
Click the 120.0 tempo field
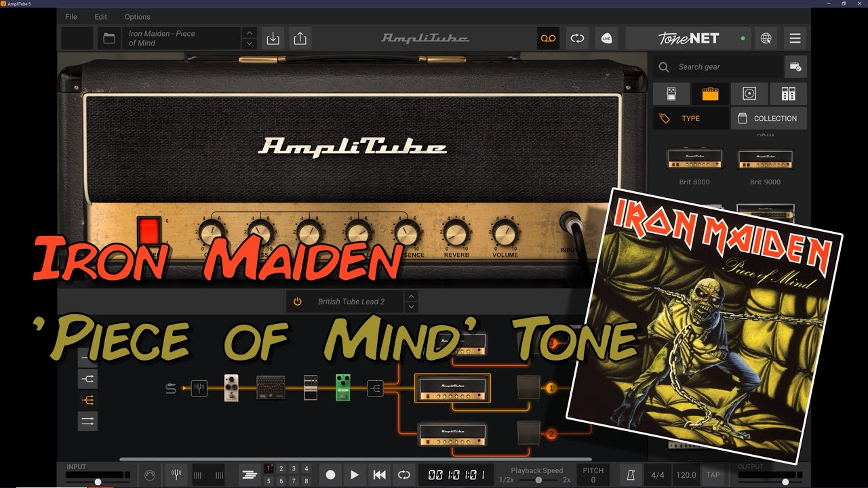tap(686, 475)
